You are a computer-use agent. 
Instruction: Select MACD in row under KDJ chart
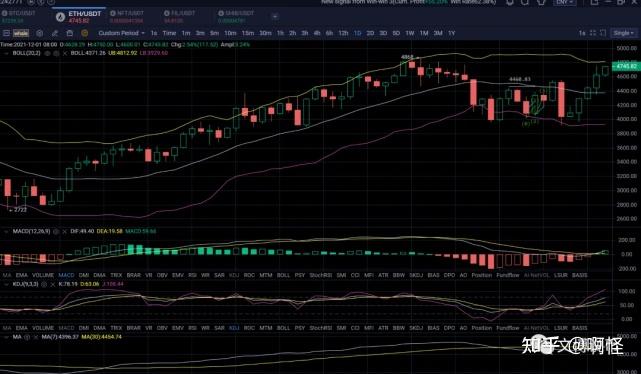[66, 328]
